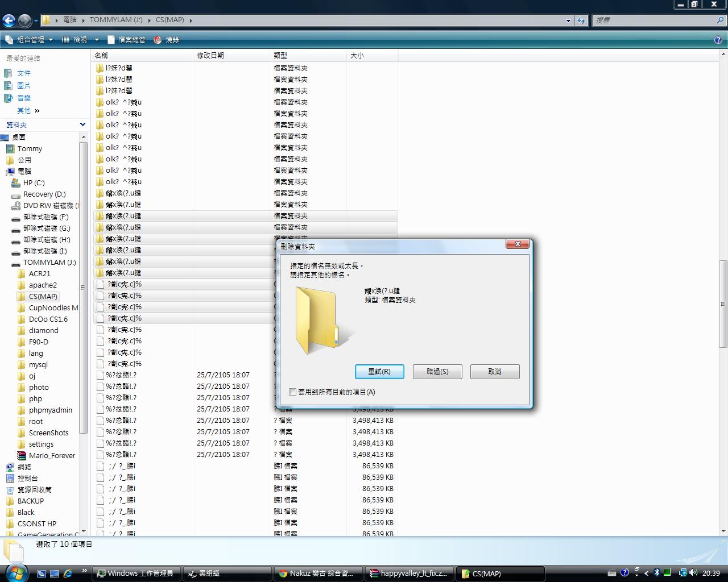Viewport: 728px width, 582px height.
Task: Collapse the Folders (資料夾) pane chevron
Action: [x=82, y=124]
